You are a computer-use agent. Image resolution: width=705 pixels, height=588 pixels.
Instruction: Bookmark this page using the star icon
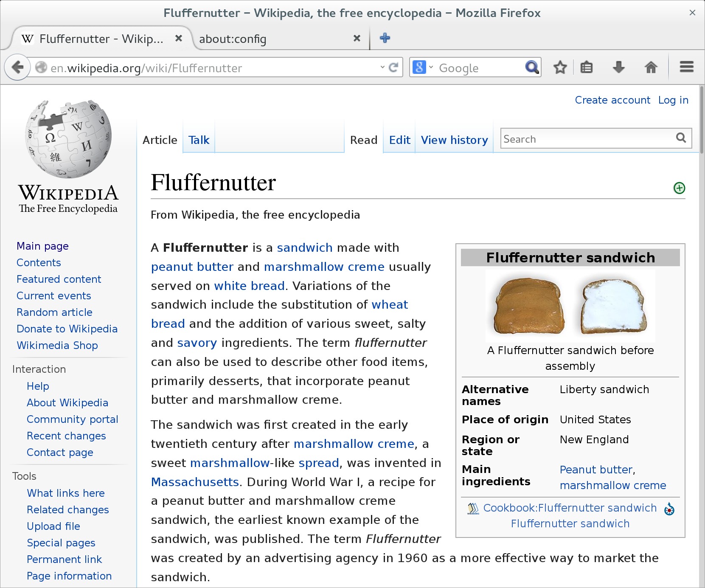pos(560,68)
